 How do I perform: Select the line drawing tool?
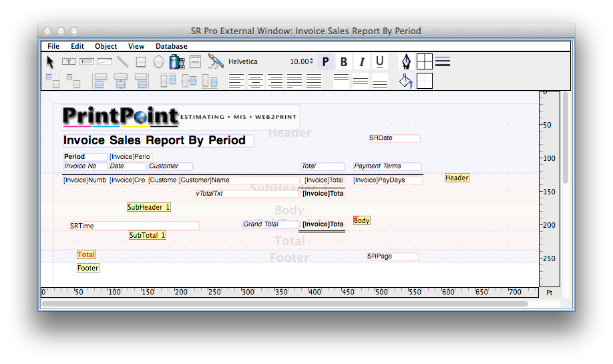click(x=123, y=61)
